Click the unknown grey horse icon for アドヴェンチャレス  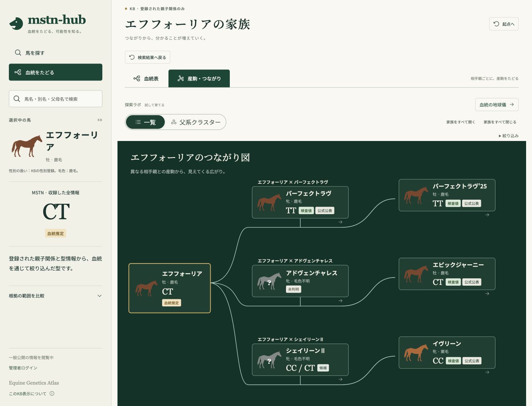click(x=269, y=281)
